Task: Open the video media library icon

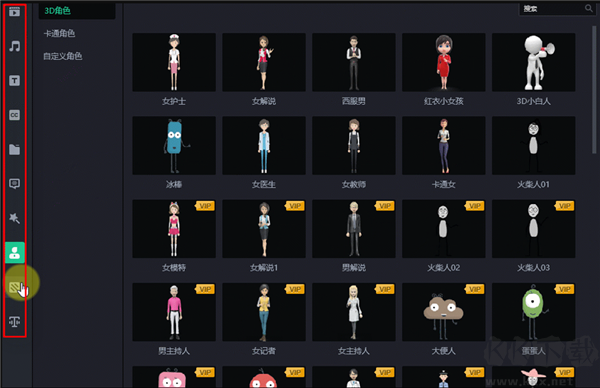Action: pyautogui.click(x=15, y=12)
